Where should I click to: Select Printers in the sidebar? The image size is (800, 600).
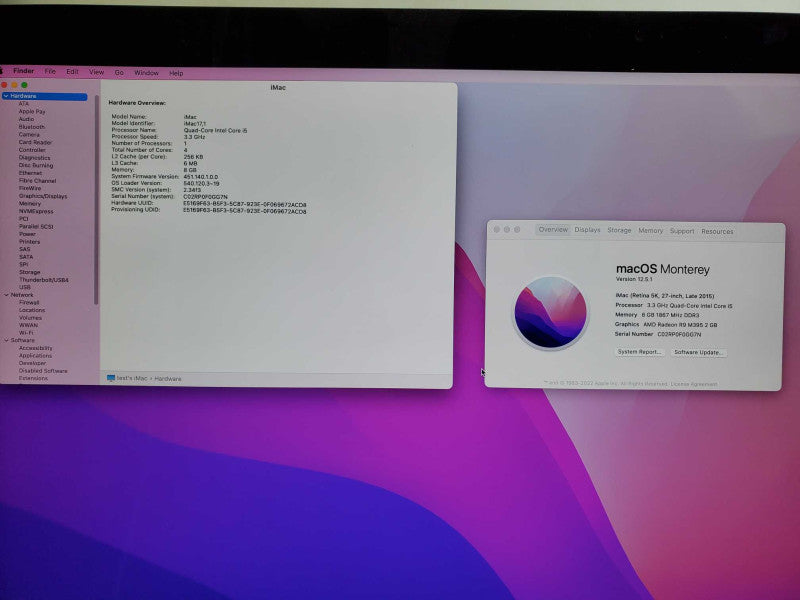tap(30, 242)
